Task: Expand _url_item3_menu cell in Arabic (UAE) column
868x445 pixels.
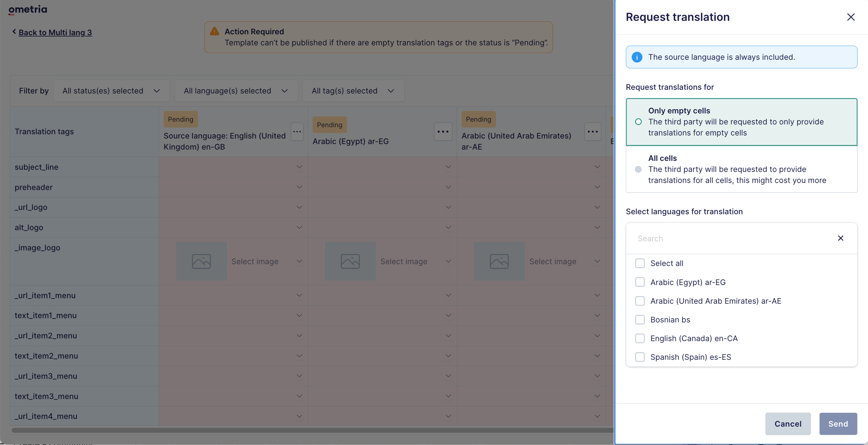Action: (x=597, y=376)
